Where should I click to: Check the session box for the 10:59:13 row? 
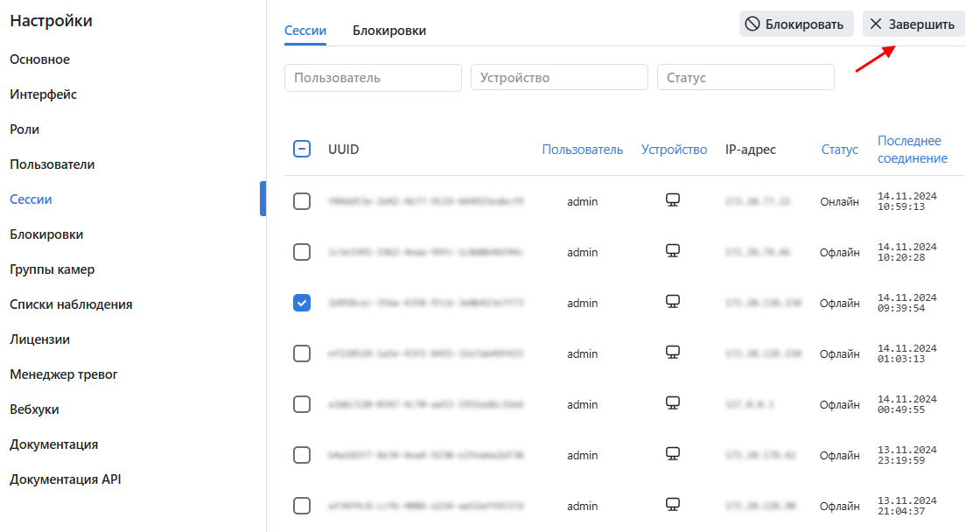302,201
